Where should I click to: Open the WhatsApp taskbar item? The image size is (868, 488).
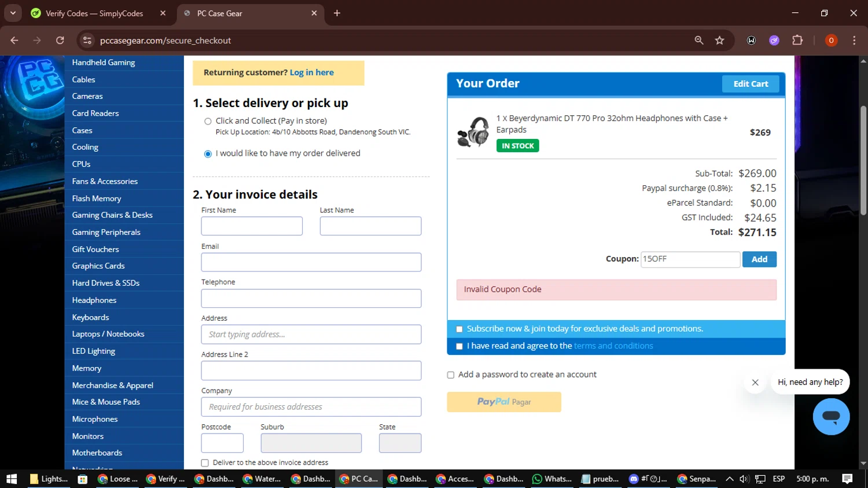(x=552, y=479)
